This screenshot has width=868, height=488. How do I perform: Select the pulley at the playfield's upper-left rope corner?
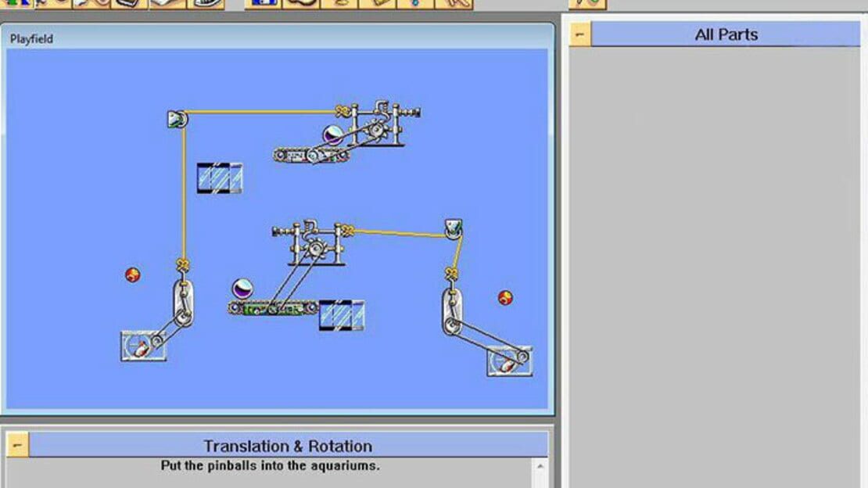tap(178, 119)
